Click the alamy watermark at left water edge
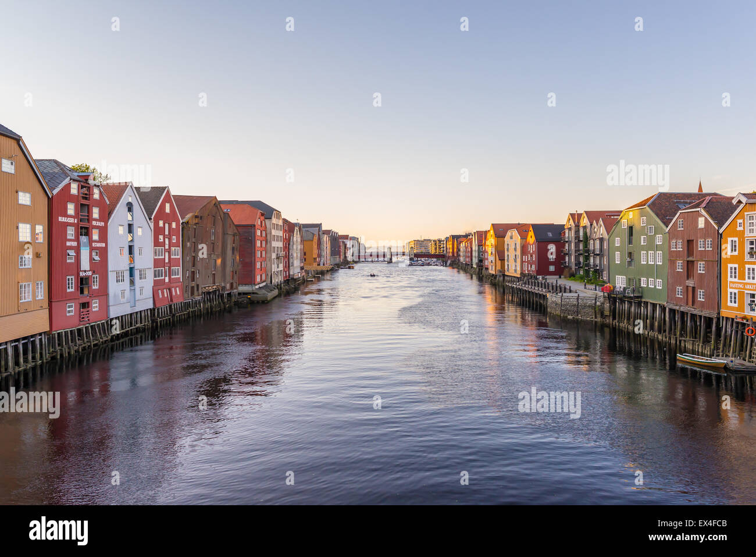 tap(30, 403)
